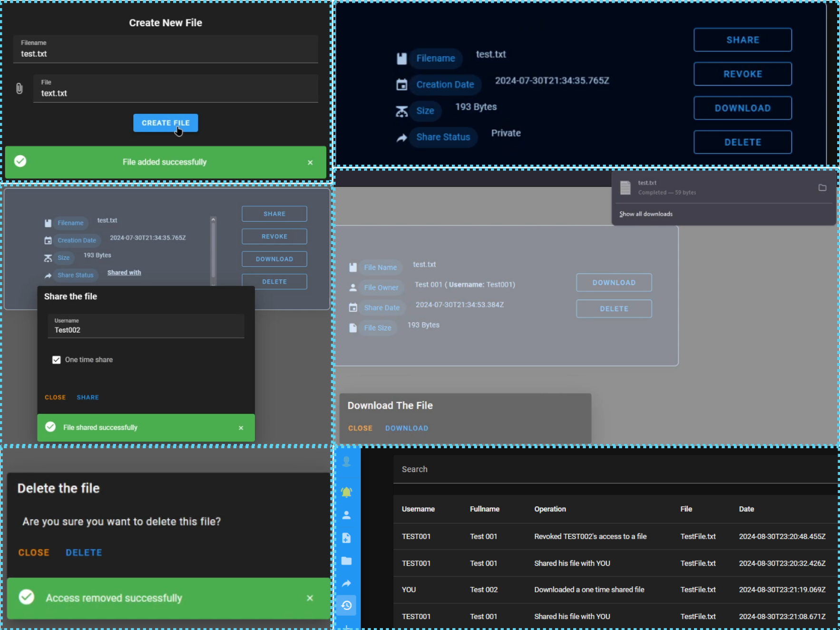Focus the Filename field containing test.txt
Screen dimensions: 840x630
click(166, 49)
